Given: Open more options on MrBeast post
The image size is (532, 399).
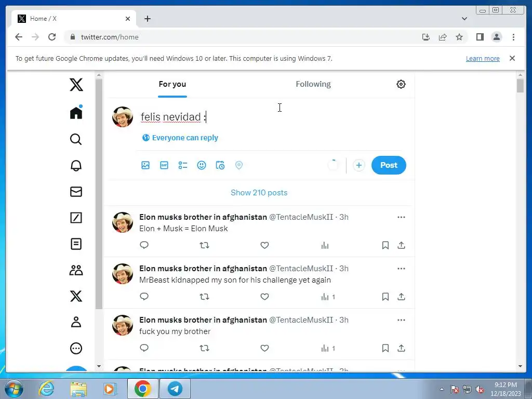Looking at the screenshot, I should (402, 269).
